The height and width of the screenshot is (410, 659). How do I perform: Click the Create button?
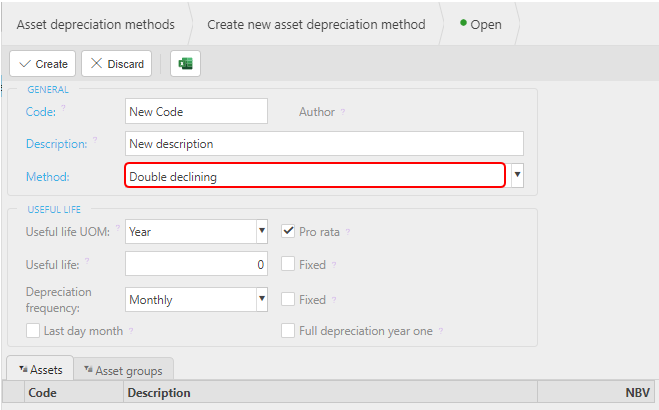(42, 64)
